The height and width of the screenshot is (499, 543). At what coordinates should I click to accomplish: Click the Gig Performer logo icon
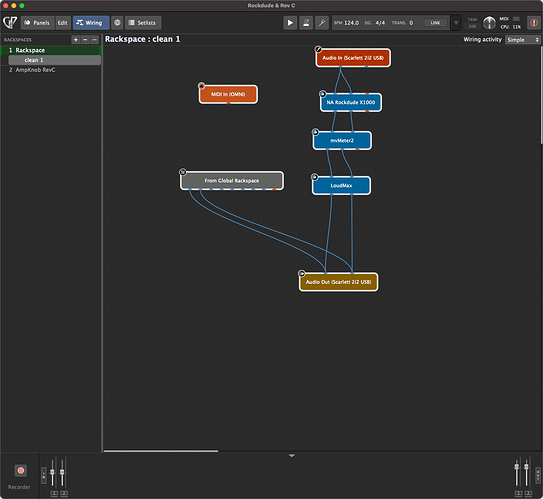click(10, 23)
